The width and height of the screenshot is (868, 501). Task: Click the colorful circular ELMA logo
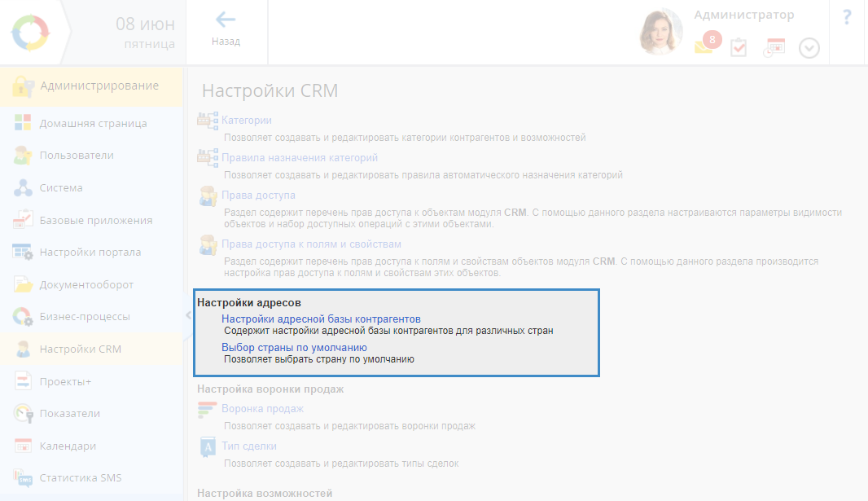[30, 33]
